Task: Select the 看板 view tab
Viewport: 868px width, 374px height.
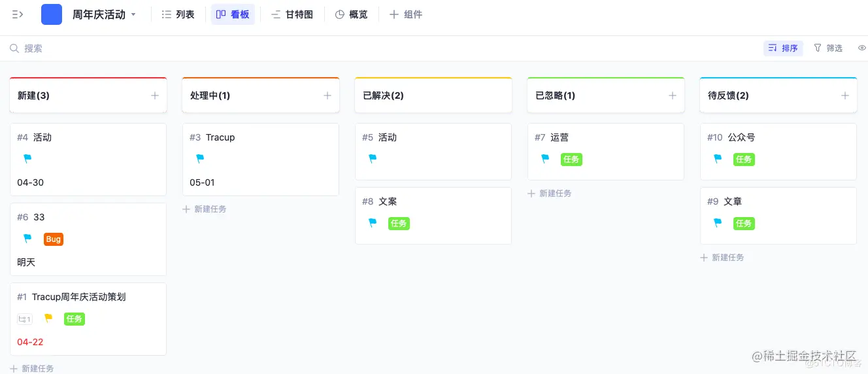Action: (x=233, y=14)
